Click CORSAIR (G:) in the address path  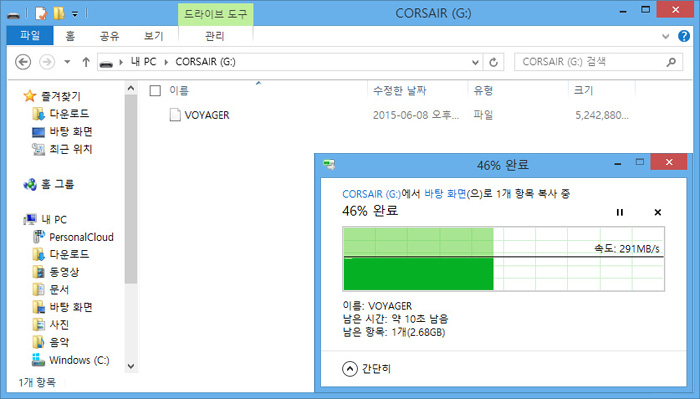205,62
